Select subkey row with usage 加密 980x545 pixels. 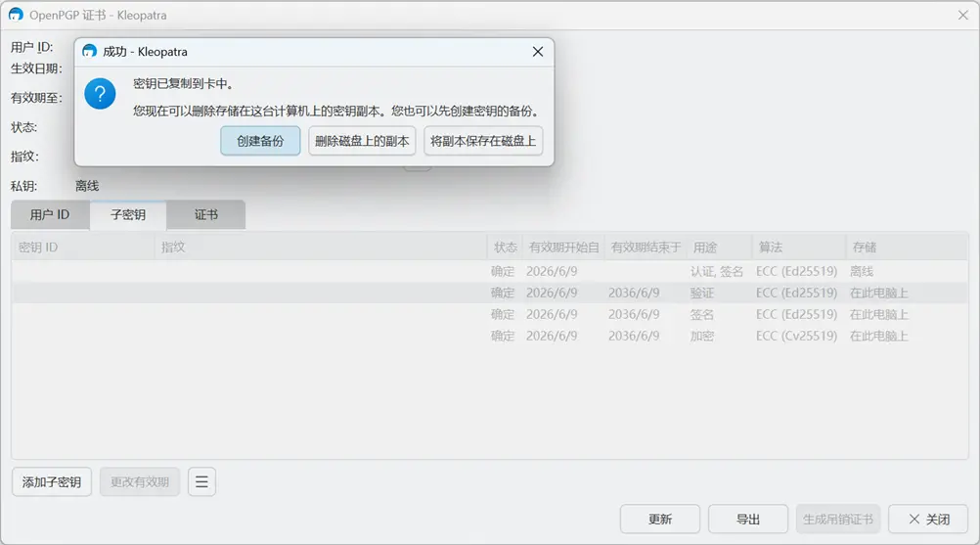(x=490, y=336)
